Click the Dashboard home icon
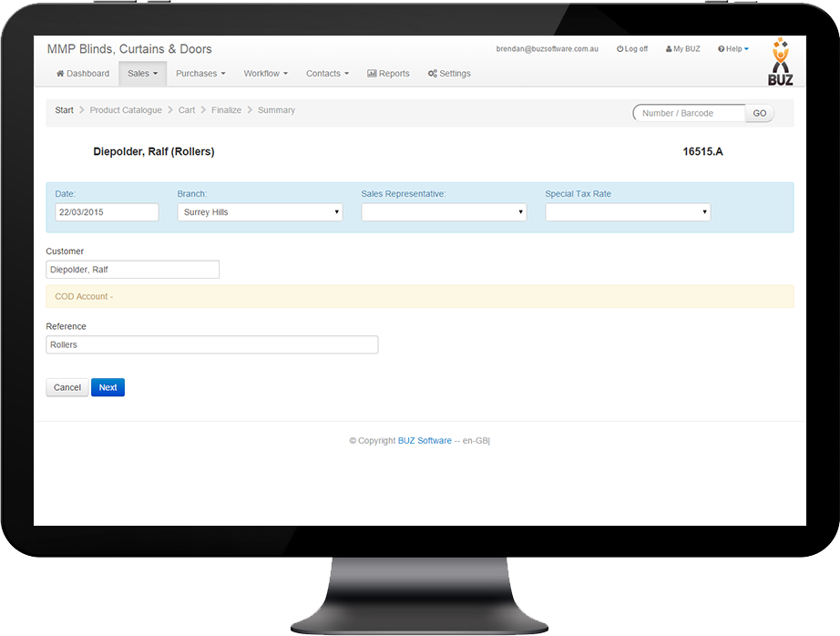 point(62,73)
